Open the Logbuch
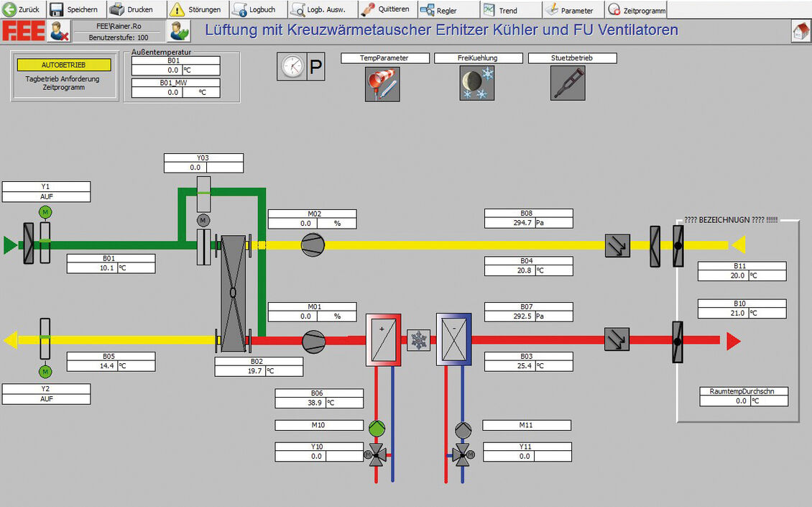The image size is (812, 507). click(259, 9)
